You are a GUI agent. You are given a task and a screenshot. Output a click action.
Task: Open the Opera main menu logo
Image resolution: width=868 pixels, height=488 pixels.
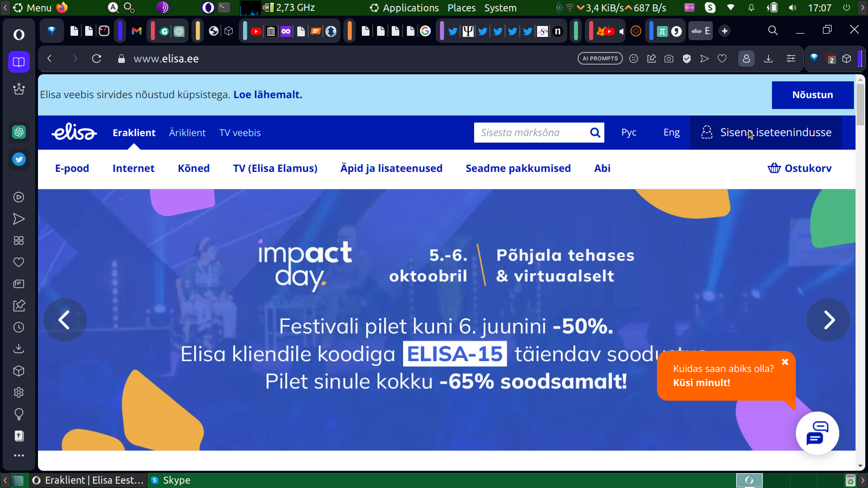click(x=19, y=35)
